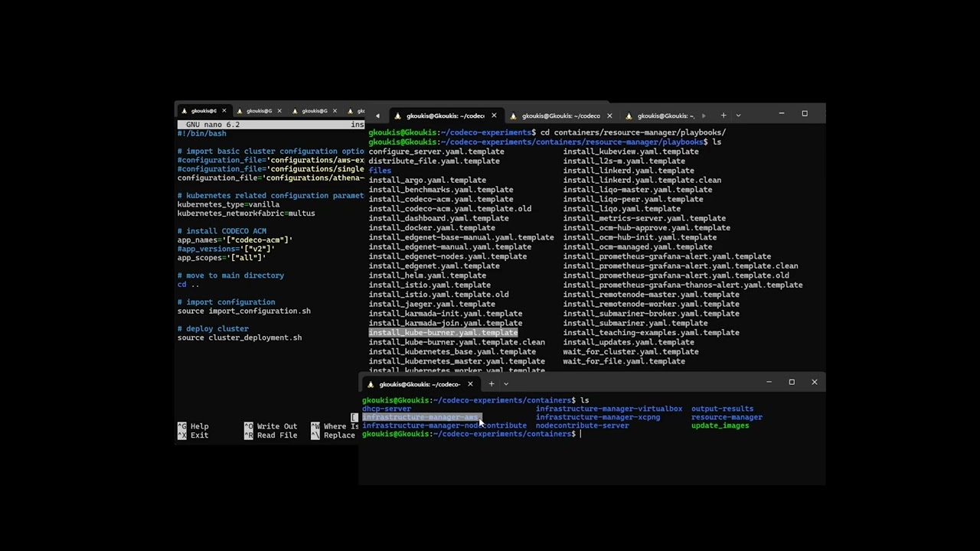Click the '#!/bin/bash' line in nano
This screenshot has height=551, width=980.
[x=202, y=134]
